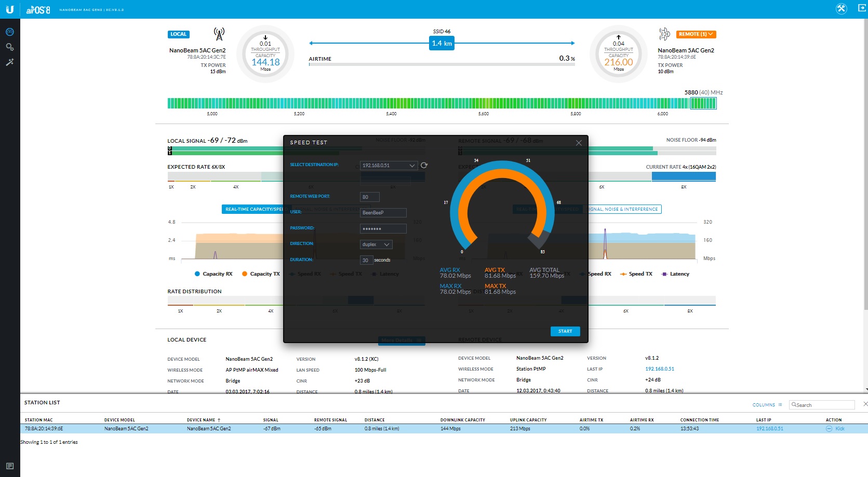Viewport: 868px width, 477px height.
Task: Sort by AIRTIME TX column
Action: pyautogui.click(x=592, y=420)
